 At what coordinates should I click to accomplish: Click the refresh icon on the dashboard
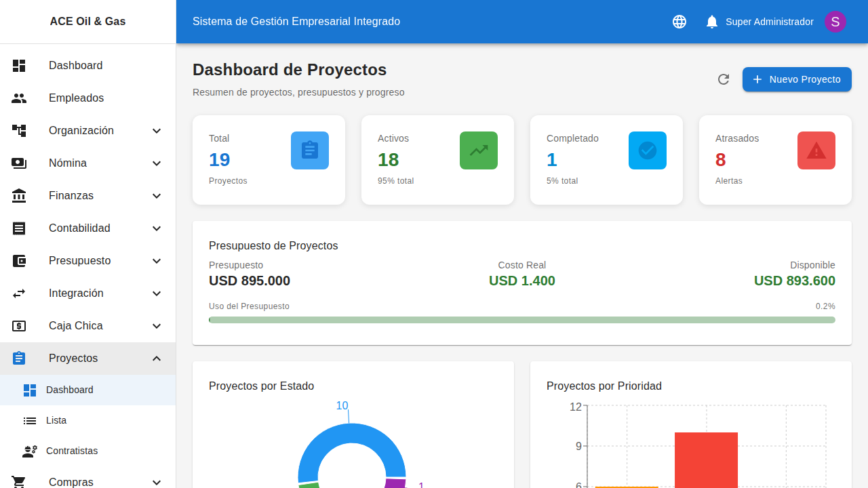(x=723, y=79)
